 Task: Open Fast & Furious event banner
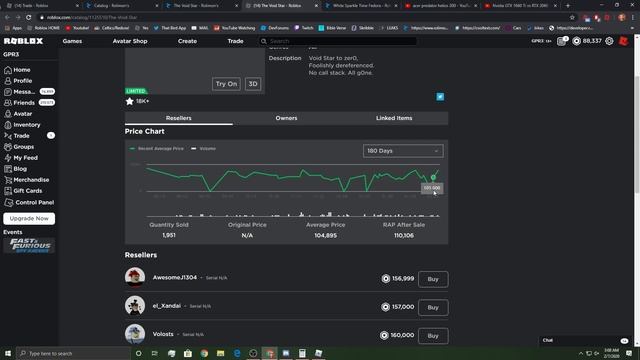(29, 246)
